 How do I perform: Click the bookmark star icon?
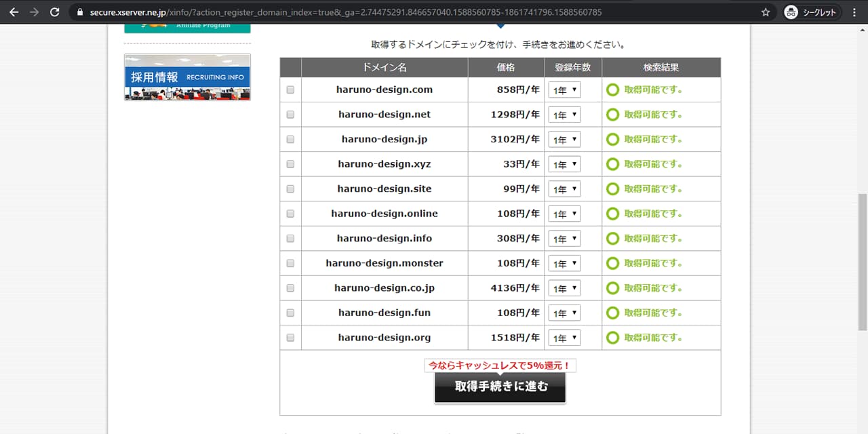(764, 12)
